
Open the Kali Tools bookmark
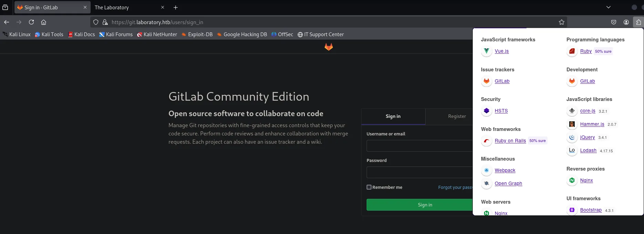coord(49,34)
